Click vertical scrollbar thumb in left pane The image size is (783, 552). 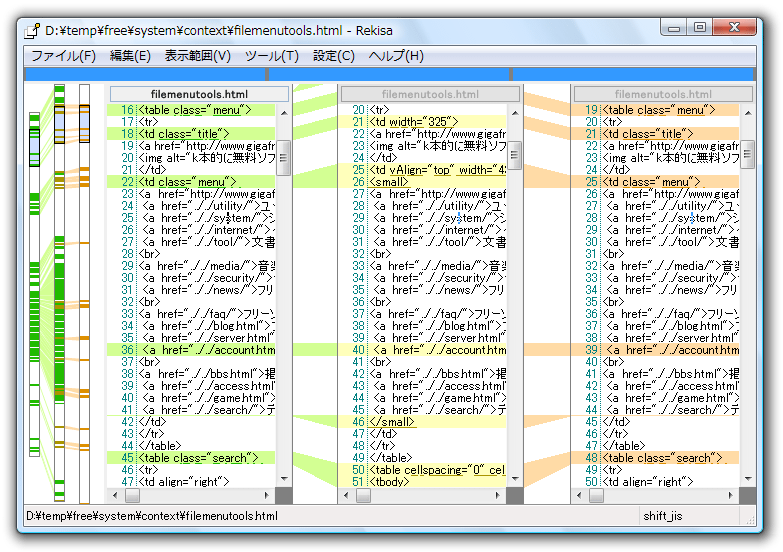pos(284,158)
